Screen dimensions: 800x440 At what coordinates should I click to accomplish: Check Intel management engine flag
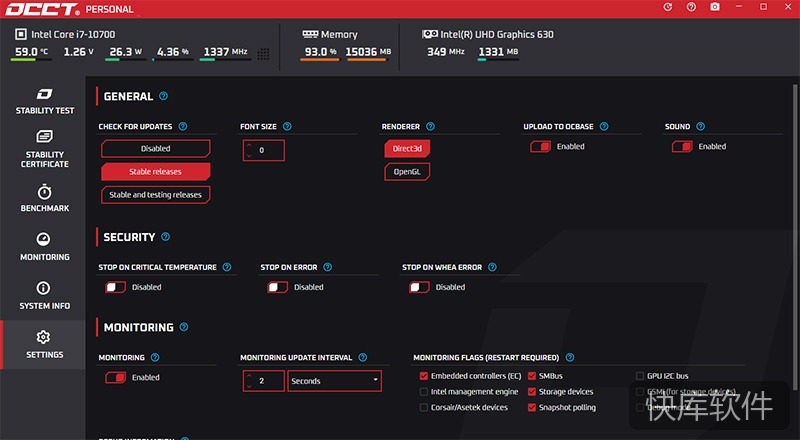(423, 392)
